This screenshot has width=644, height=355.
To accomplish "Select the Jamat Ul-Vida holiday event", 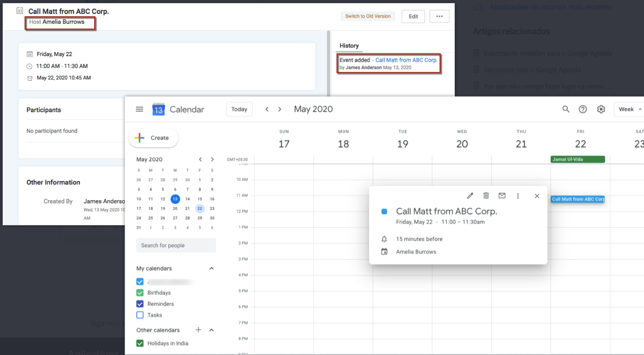I will click(x=578, y=159).
